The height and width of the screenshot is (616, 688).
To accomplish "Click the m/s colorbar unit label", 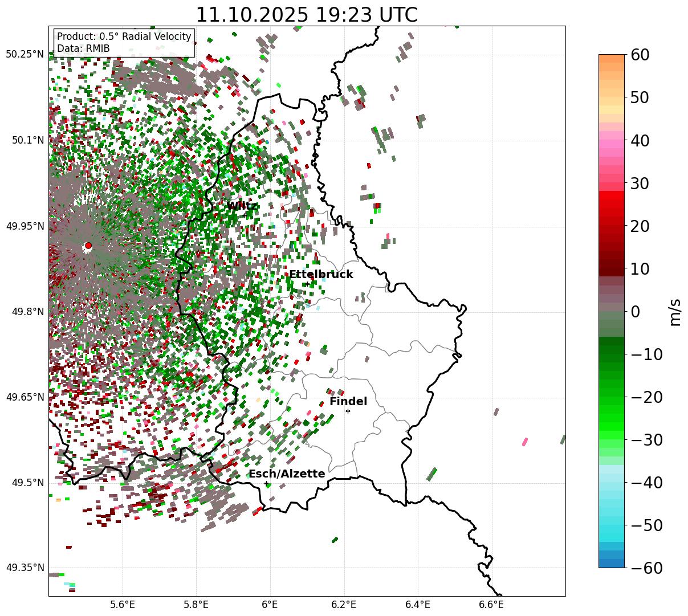I will (675, 312).
